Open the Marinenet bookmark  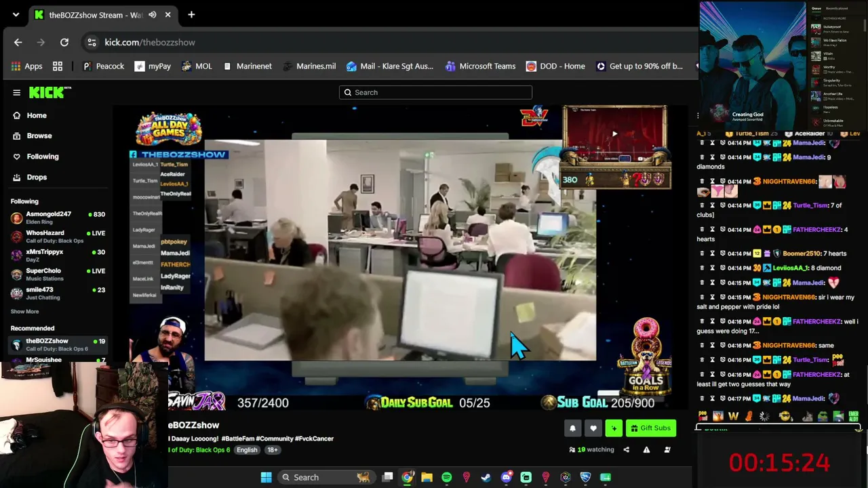coord(248,66)
